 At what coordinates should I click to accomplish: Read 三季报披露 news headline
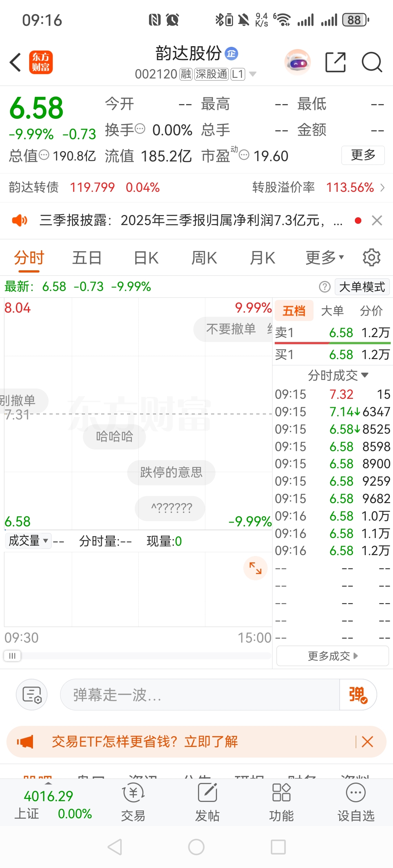(191, 220)
